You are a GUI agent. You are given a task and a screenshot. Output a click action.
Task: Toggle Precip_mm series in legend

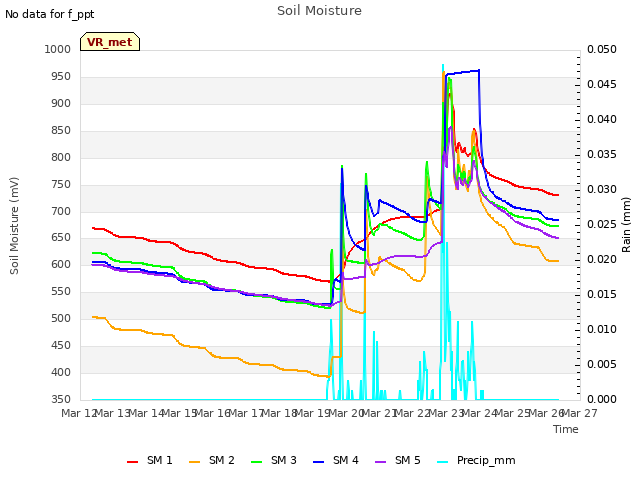pos(476,460)
